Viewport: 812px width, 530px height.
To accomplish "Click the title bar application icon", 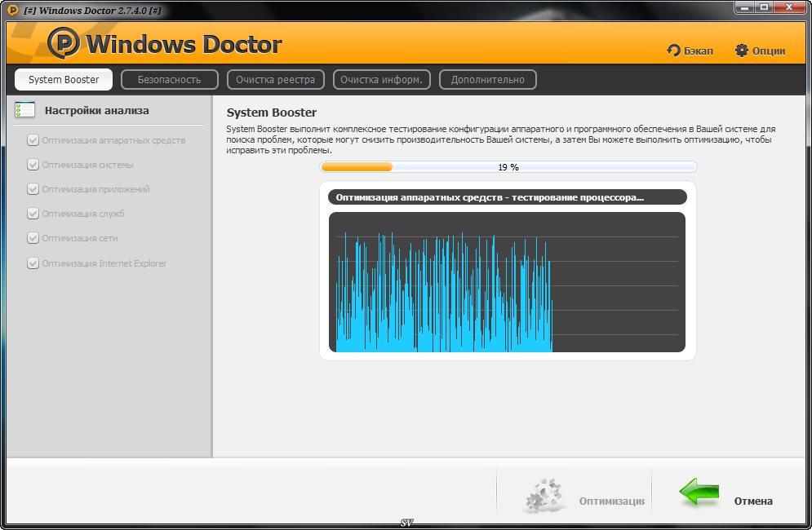I will click(13, 10).
